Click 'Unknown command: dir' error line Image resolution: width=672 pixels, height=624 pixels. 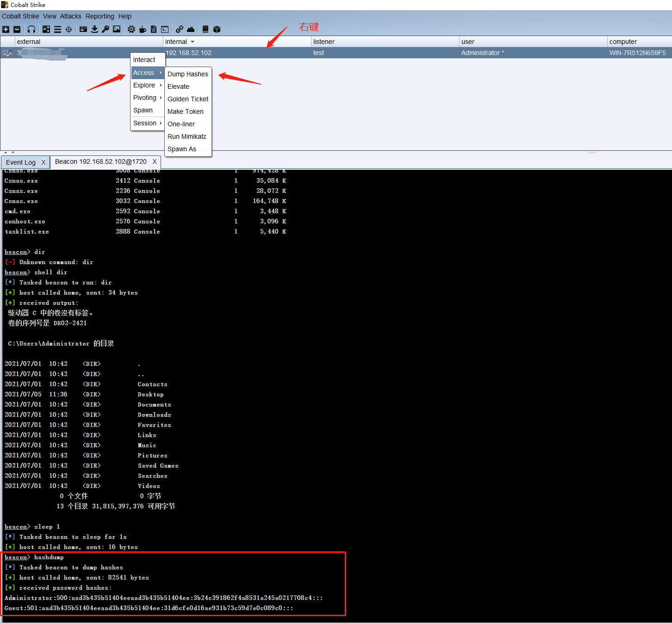pos(49,262)
